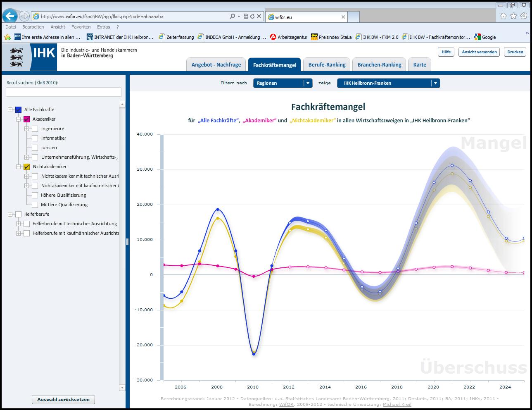Open the Regionen filter dropdown

pyautogui.click(x=283, y=83)
